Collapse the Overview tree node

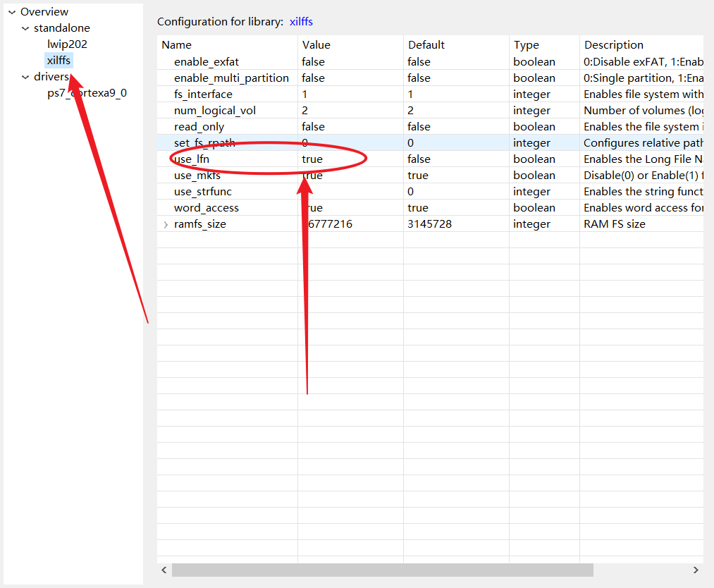click(12, 12)
